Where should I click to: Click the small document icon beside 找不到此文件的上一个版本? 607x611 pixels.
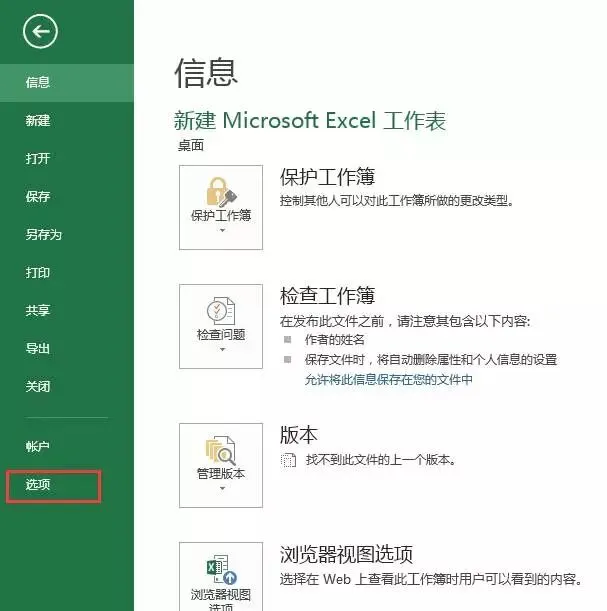click(x=288, y=460)
